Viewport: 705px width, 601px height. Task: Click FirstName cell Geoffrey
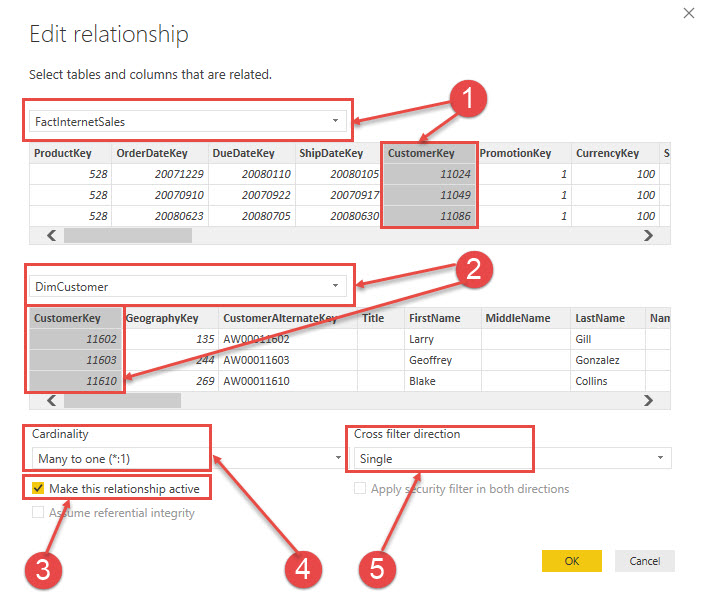(430, 360)
